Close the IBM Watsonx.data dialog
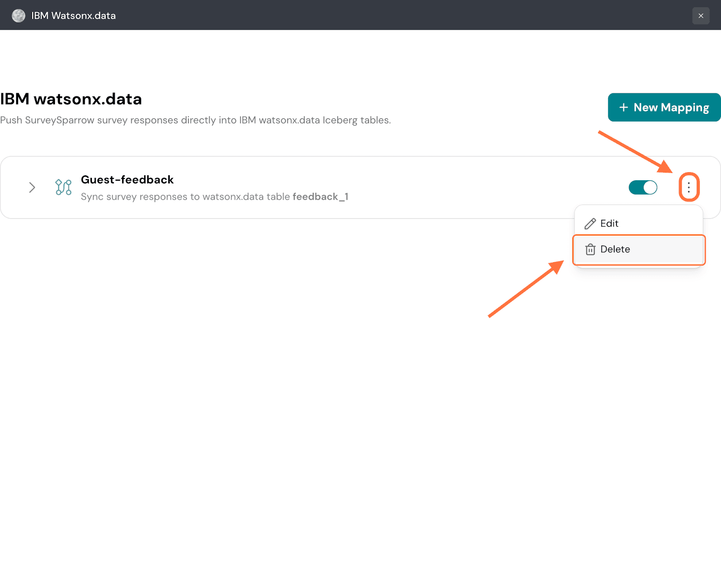The height and width of the screenshot is (588, 721). 701,16
